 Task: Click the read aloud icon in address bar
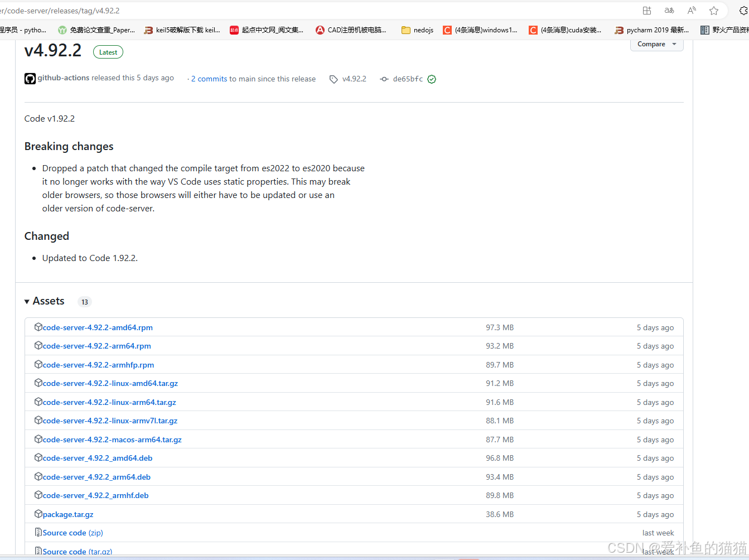(692, 11)
